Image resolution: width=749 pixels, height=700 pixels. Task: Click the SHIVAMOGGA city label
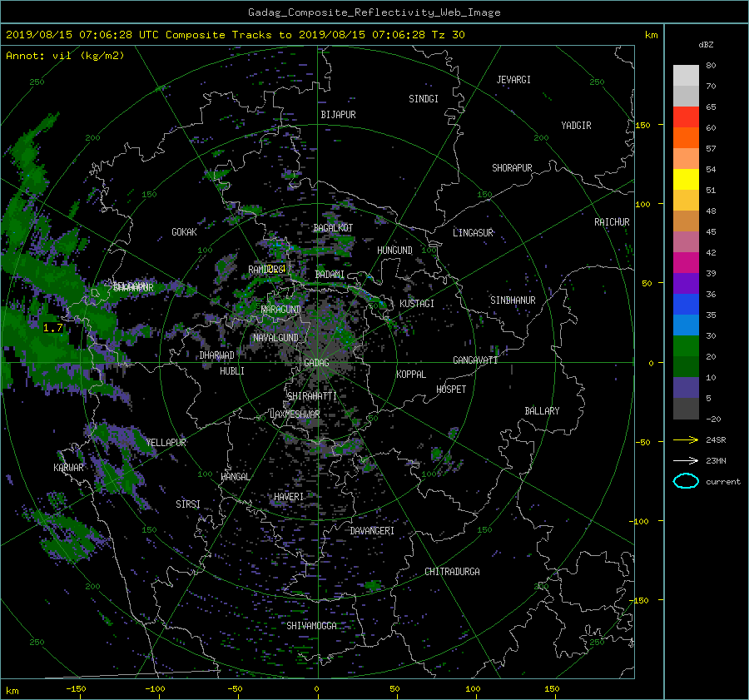point(311,626)
